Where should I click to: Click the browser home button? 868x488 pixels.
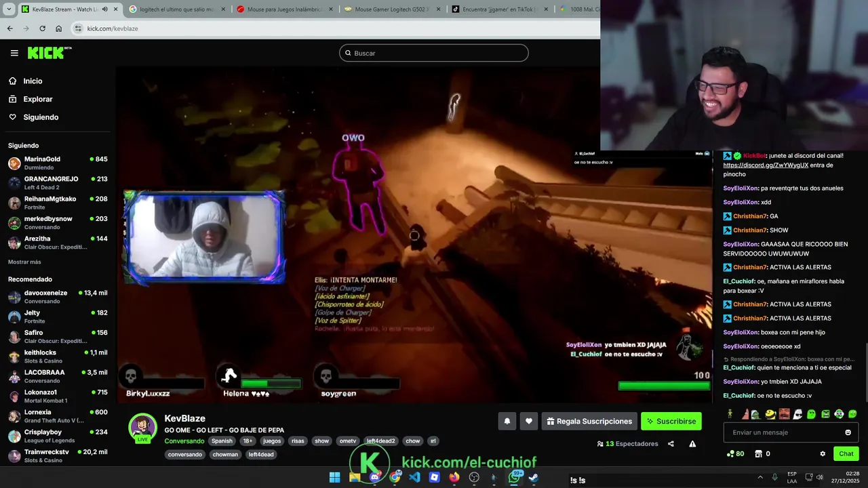coord(58,28)
